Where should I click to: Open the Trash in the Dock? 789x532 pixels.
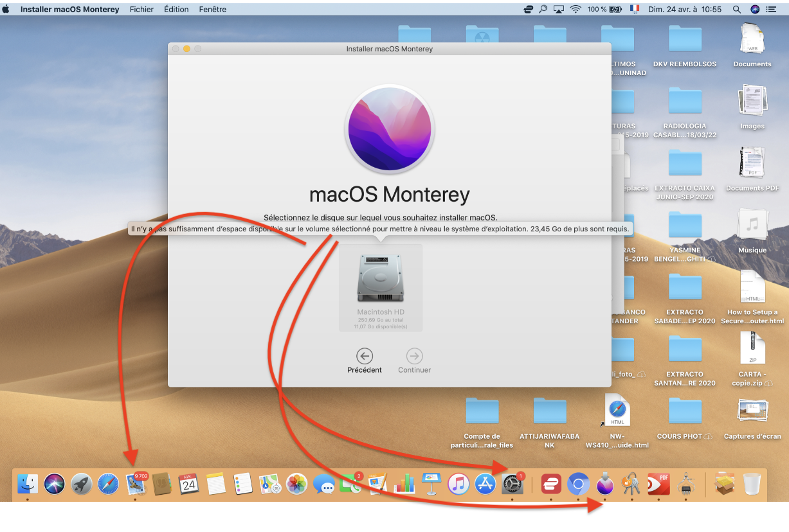[x=752, y=484]
